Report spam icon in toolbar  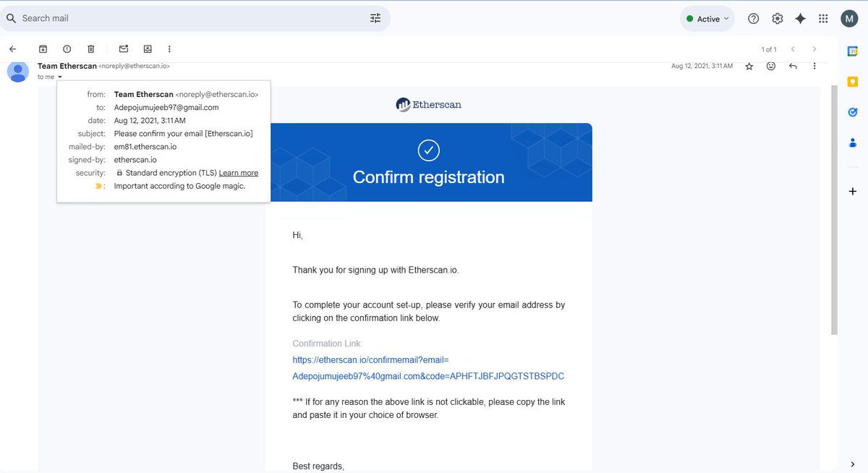[67, 49]
